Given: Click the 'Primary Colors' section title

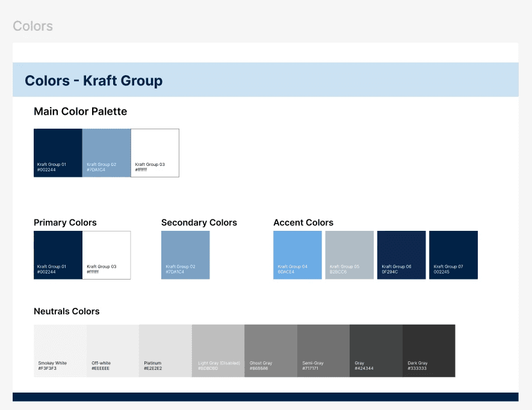Looking at the screenshot, I should tap(65, 222).
